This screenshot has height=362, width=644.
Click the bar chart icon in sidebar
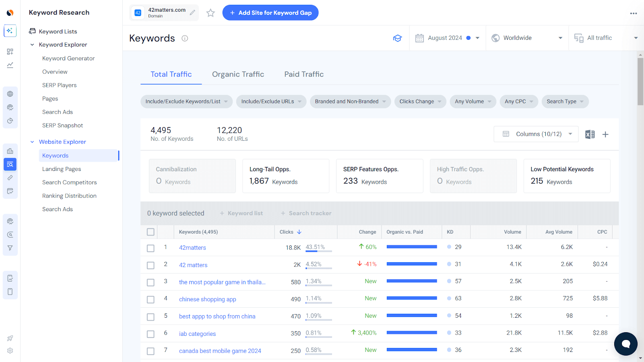pos(10,151)
